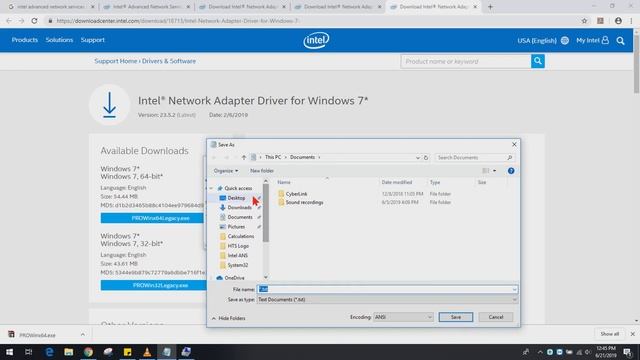This screenshot has height=360, width=640.
Task: Open the Save As help icon
Action: coord(511,171)
